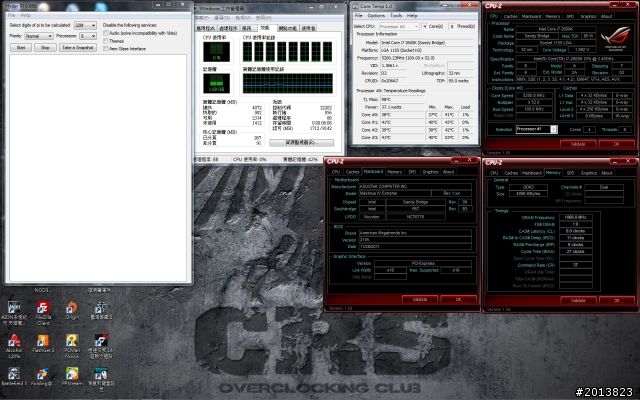
Task: Open the Help menu in Core Temp
Action: pyautogui.click(x=412, y=16)
